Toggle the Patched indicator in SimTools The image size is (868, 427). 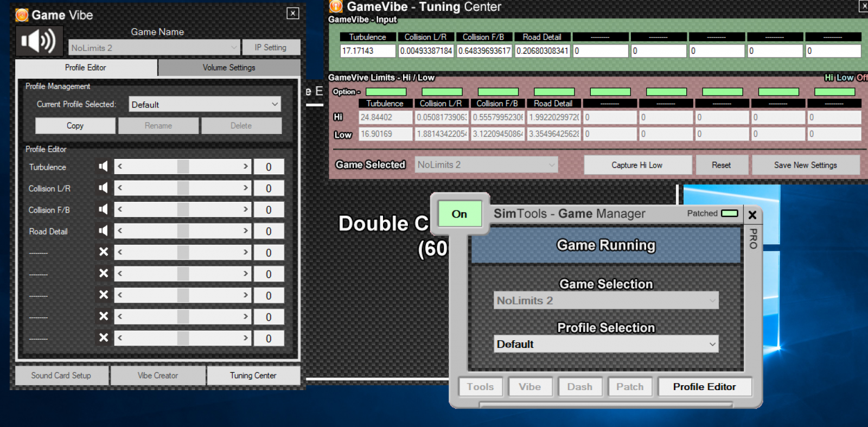tap(729, 213)
